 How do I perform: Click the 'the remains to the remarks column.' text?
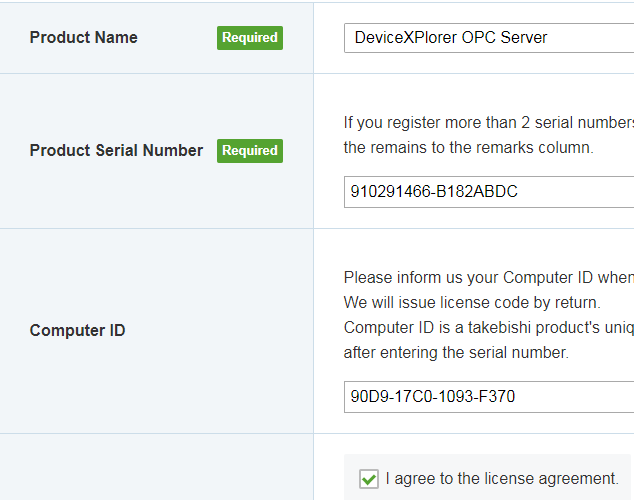[x=469, y=148]
